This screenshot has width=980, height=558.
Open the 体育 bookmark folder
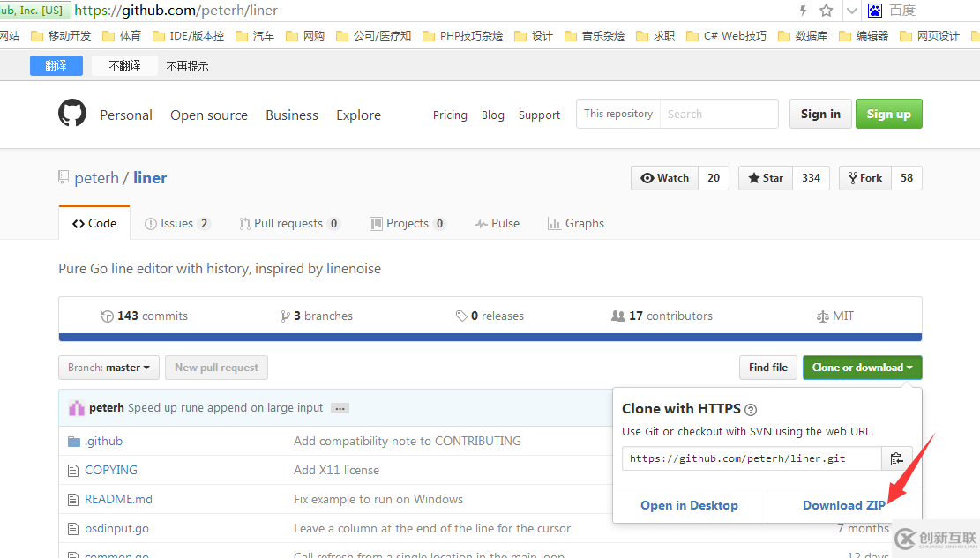coord(122,35)
